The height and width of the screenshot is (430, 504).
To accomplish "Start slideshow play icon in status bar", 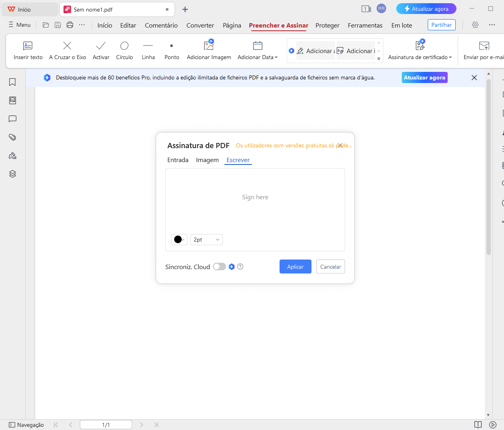I will (x=493, y=425).
